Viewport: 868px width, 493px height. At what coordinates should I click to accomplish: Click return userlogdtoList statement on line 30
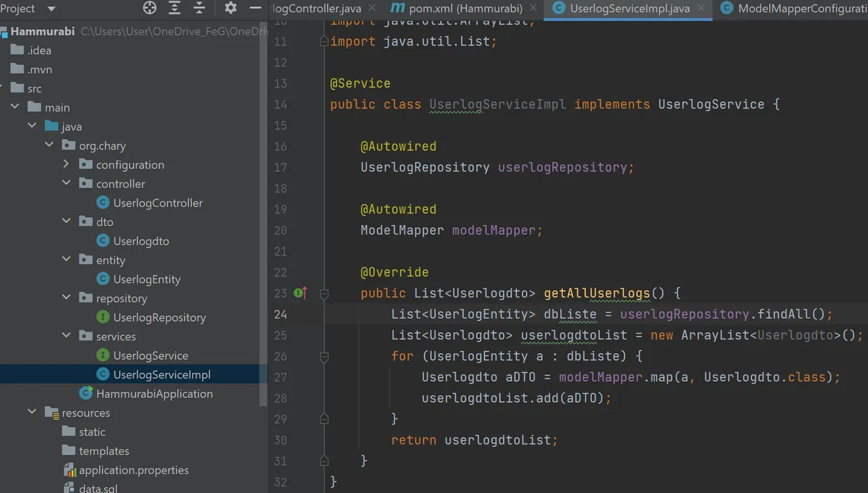click(474, 441)
